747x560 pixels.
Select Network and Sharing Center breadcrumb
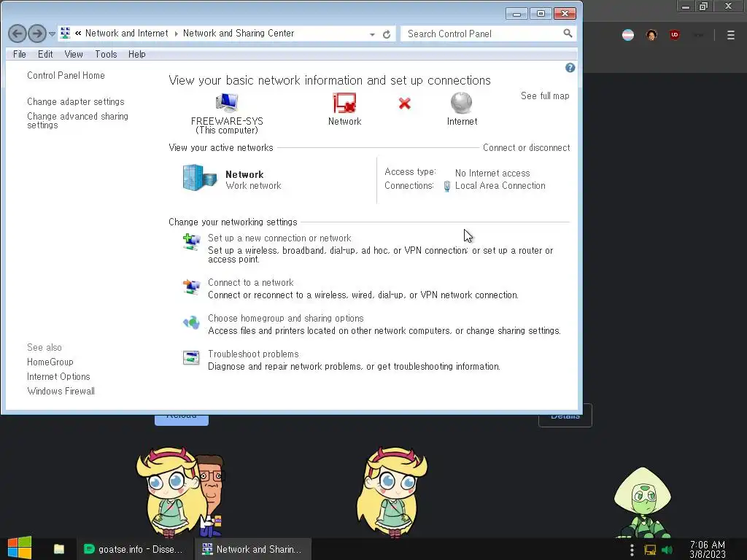(239, 34)
